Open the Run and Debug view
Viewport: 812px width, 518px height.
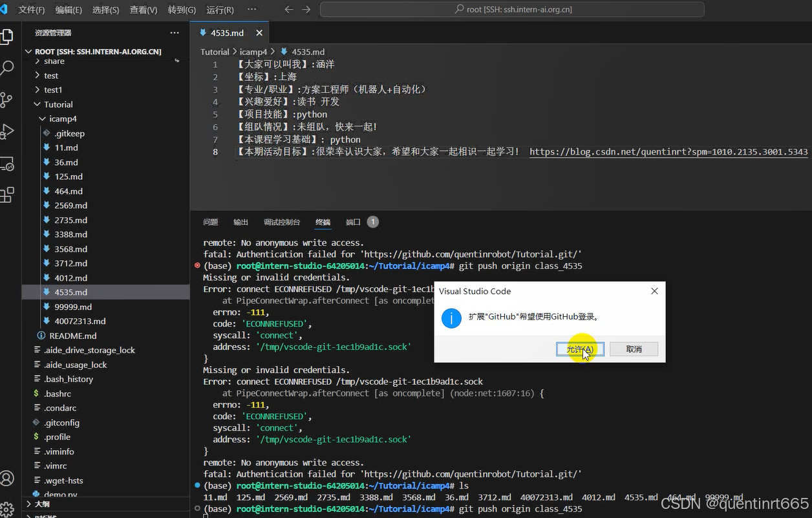pos(6,131)
